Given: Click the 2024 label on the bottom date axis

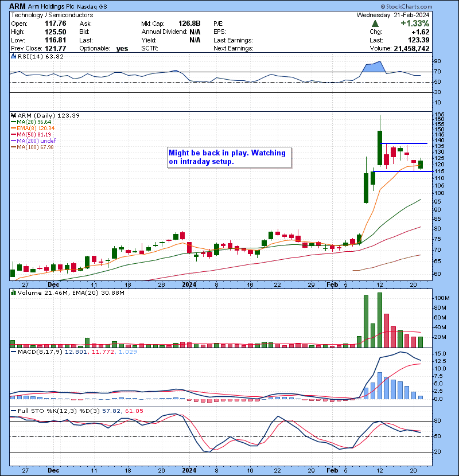Looking at the screenshot, I should (189, 470).
